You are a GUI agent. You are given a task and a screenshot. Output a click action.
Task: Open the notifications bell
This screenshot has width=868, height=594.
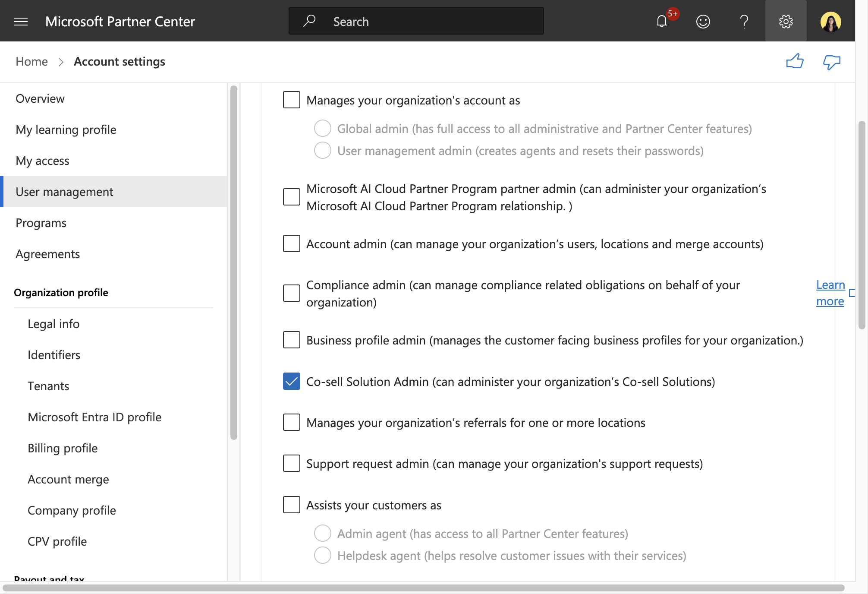click(662, 21)
